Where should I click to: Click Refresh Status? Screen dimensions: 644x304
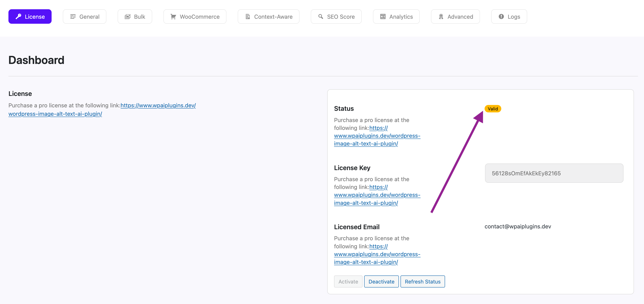pyautogui.click(x=423, y=281)
